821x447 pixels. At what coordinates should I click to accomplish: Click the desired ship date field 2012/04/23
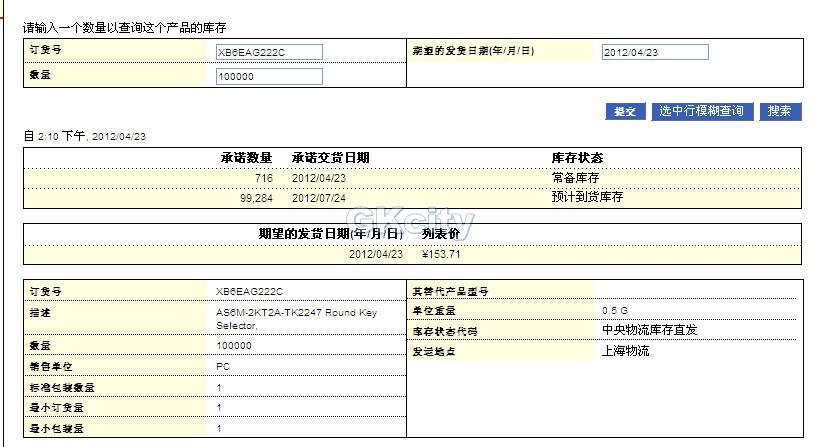(x=655, y=52)
